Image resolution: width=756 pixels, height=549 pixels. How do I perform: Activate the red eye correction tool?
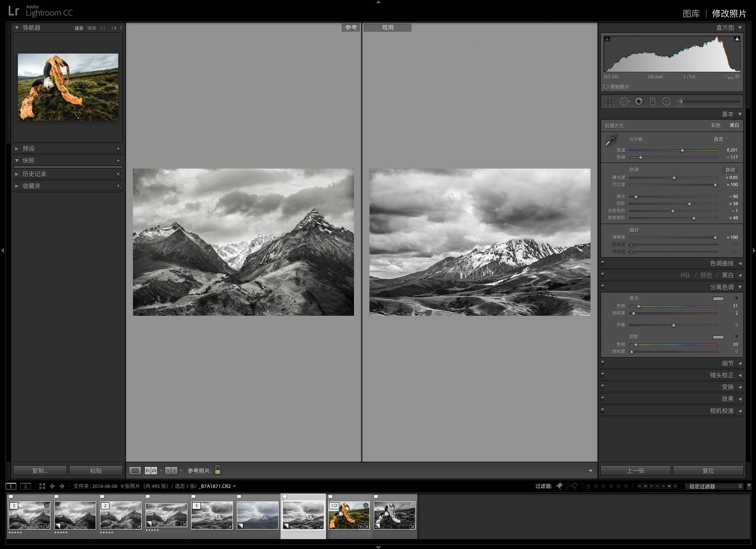click(x=639, y=102)
